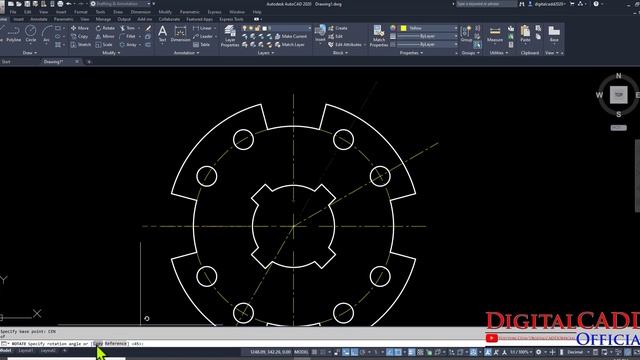Select the Text annotation tool
Viewport: 640px width, 360px height.
tap(162, 34)
